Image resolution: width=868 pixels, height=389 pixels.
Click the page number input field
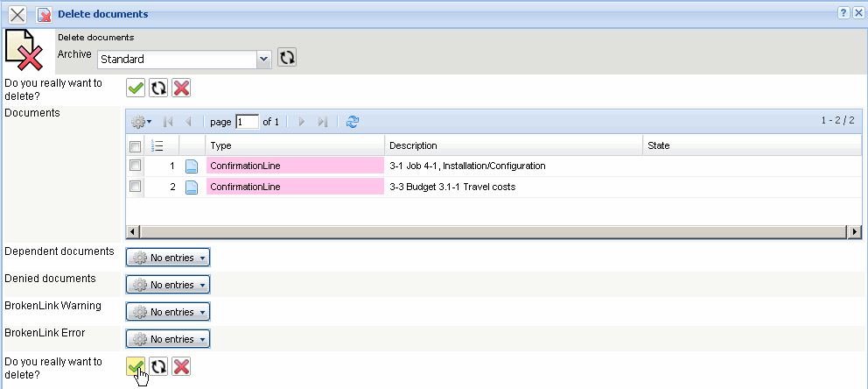point(247,122)
